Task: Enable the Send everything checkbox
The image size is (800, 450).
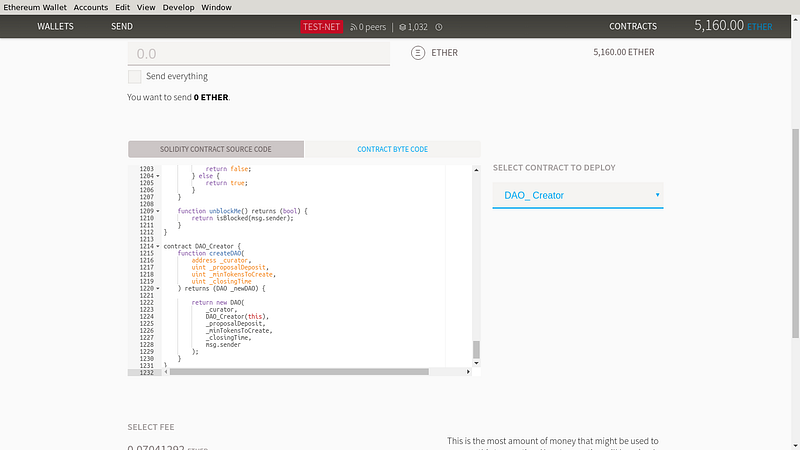Action: click(135, 77)
